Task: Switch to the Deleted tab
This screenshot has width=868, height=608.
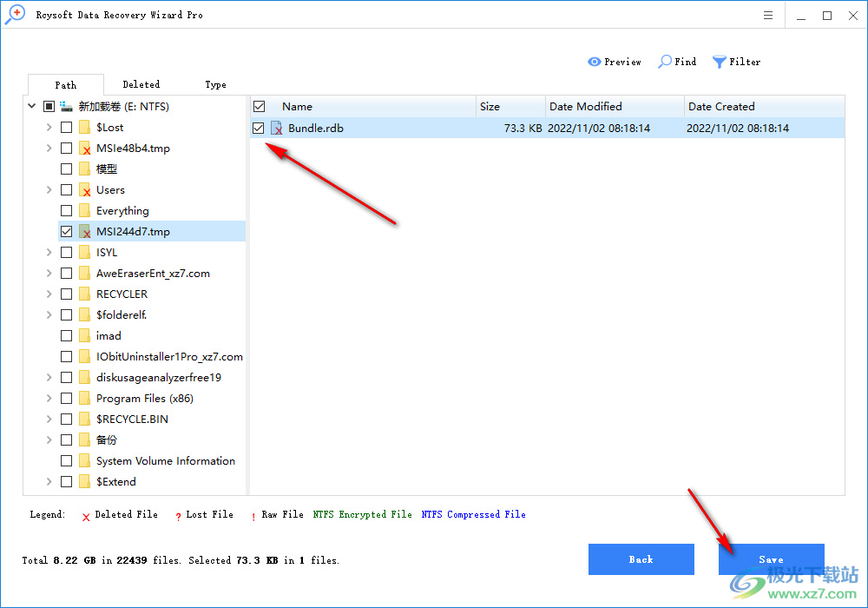Action: click(x=141, y=84)
